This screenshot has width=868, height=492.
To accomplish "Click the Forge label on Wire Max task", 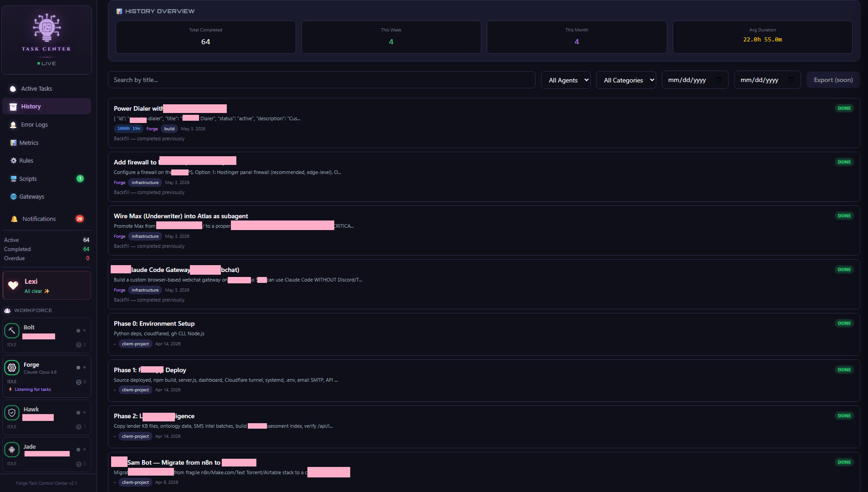I will pos(119,236).
